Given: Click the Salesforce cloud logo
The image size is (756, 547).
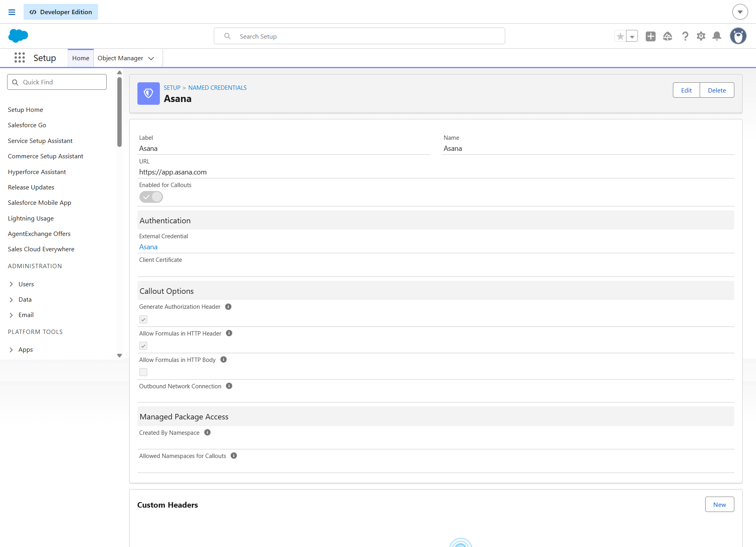Looking at the screenshot, I should point(18,36).
